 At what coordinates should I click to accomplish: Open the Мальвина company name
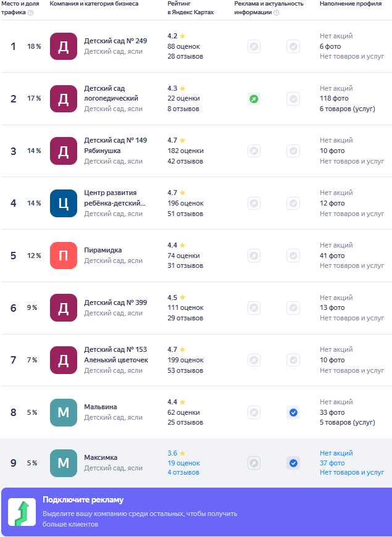(101, 407)
